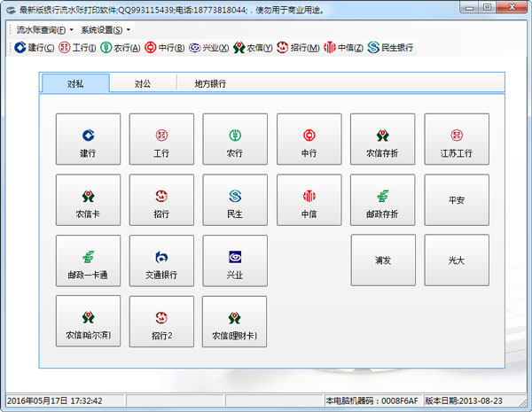
Task: Open the 流水账查询(F) menu
Action: pos(45,30)
